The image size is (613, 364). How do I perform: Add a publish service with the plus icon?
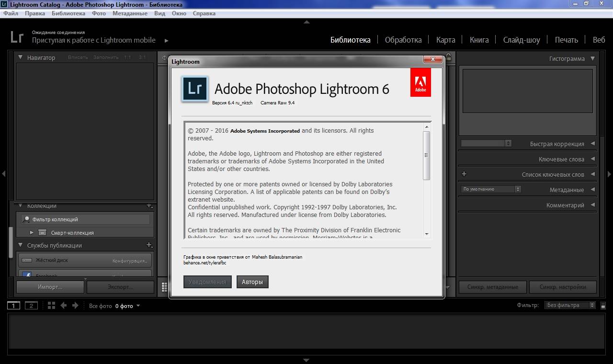(x=149, y=245)
